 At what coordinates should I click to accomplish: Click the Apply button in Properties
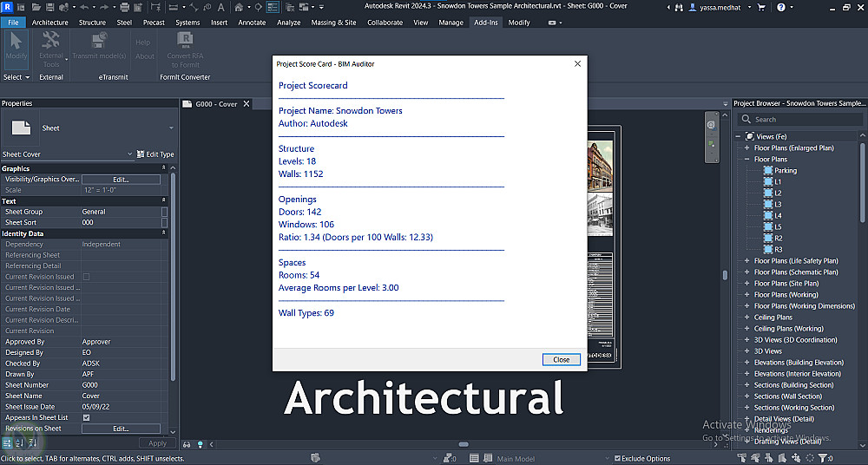click(x=157, y=443)
